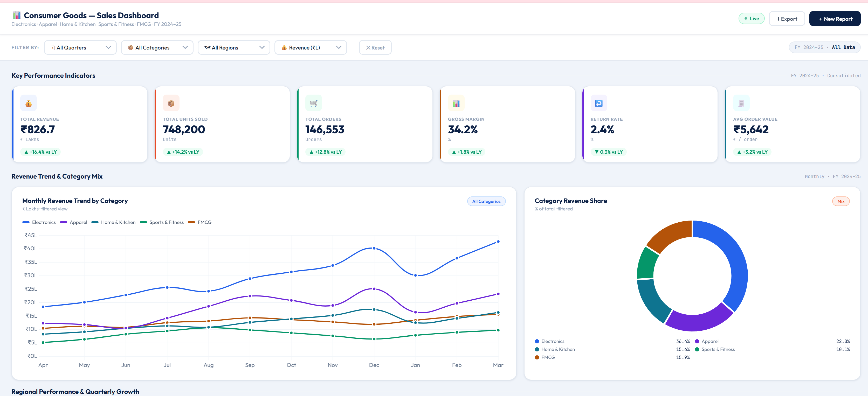This screenshot has height=396, width=868.
Task: Click the +12.8% vs LY orders badge
Action: 326,152
